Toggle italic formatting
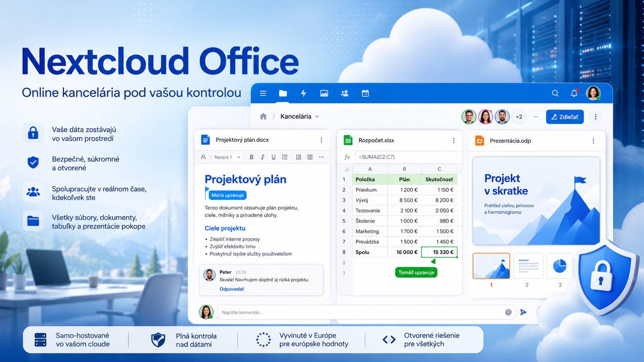This screenshot has width=644, height=362. pos(262,157)
